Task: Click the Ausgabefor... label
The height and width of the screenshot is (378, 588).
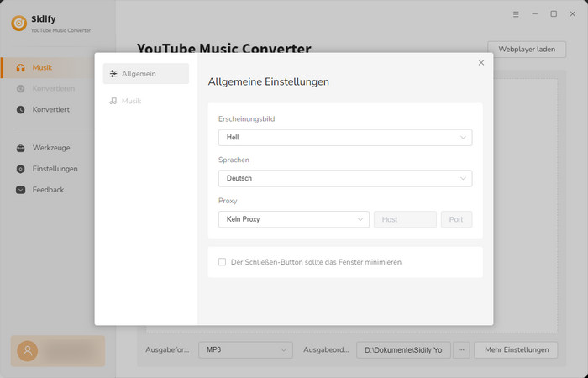Action: [167, 350]
